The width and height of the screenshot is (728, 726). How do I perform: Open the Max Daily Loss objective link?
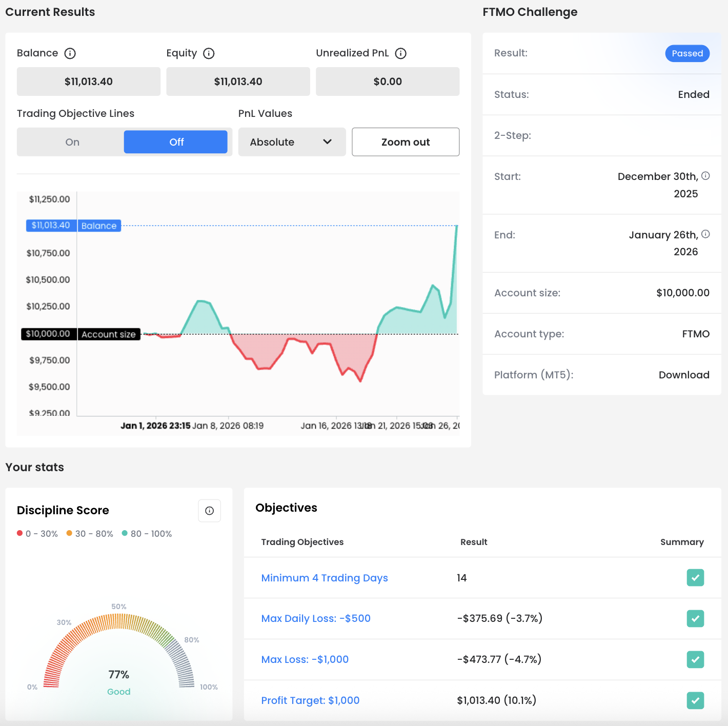point(316,618)
